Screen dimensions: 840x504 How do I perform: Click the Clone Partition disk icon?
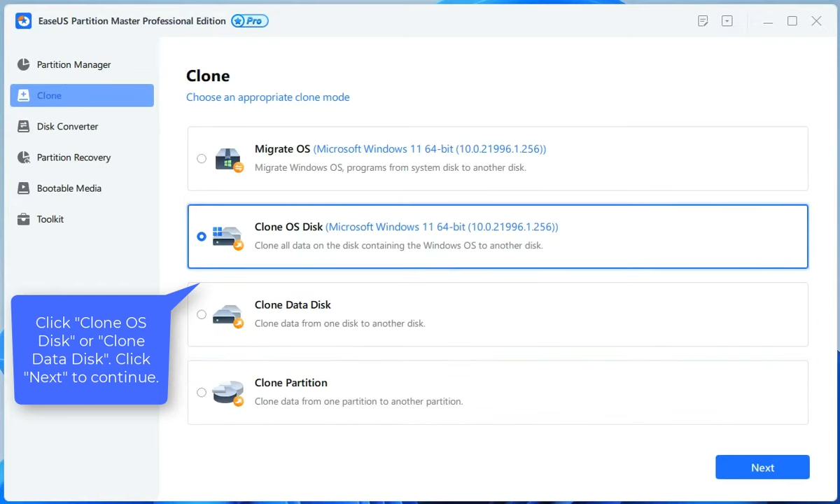228,392
